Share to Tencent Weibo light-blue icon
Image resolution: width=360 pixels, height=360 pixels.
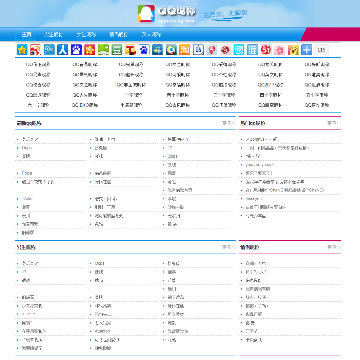[49, 50]
